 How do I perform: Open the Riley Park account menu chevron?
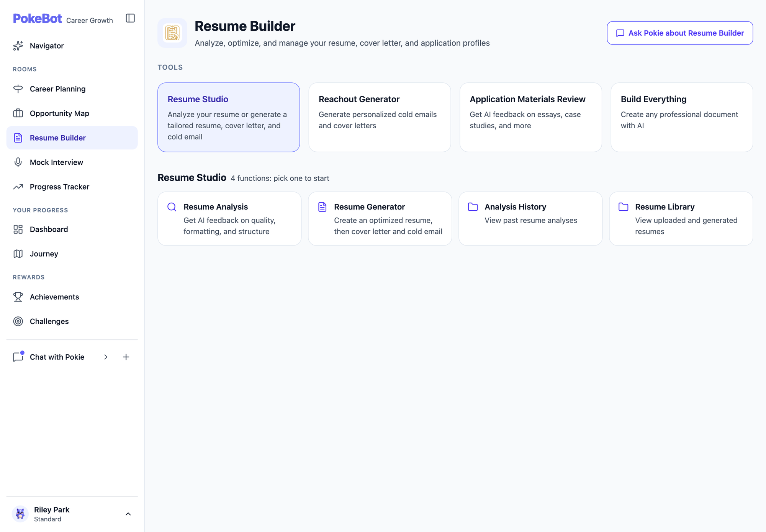(x=128, y=514)
